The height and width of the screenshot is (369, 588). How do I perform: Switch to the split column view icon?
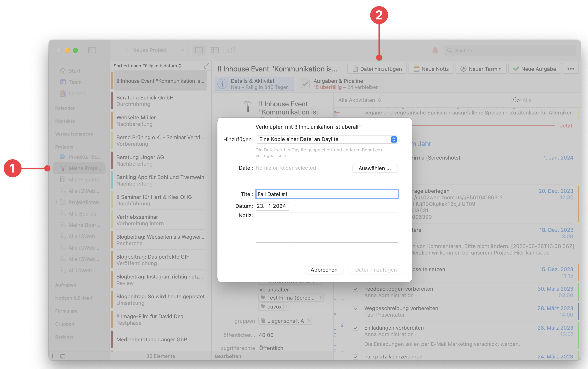coord(199,50)
